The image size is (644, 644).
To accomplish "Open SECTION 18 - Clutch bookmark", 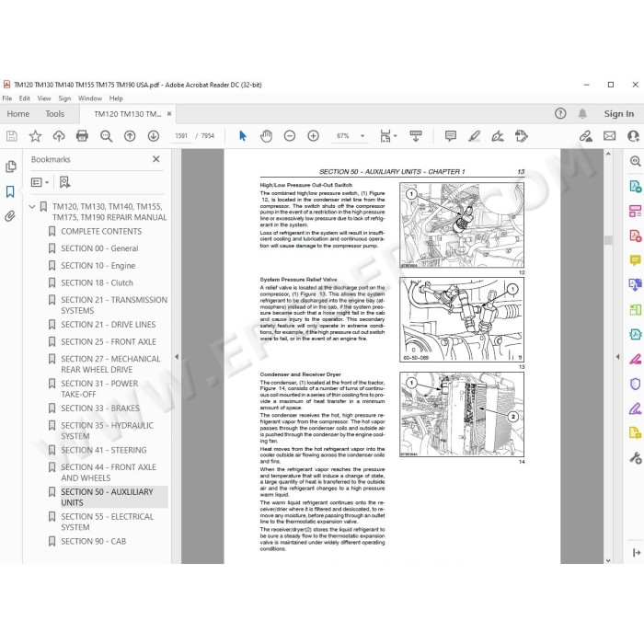I will coord(97,283).
